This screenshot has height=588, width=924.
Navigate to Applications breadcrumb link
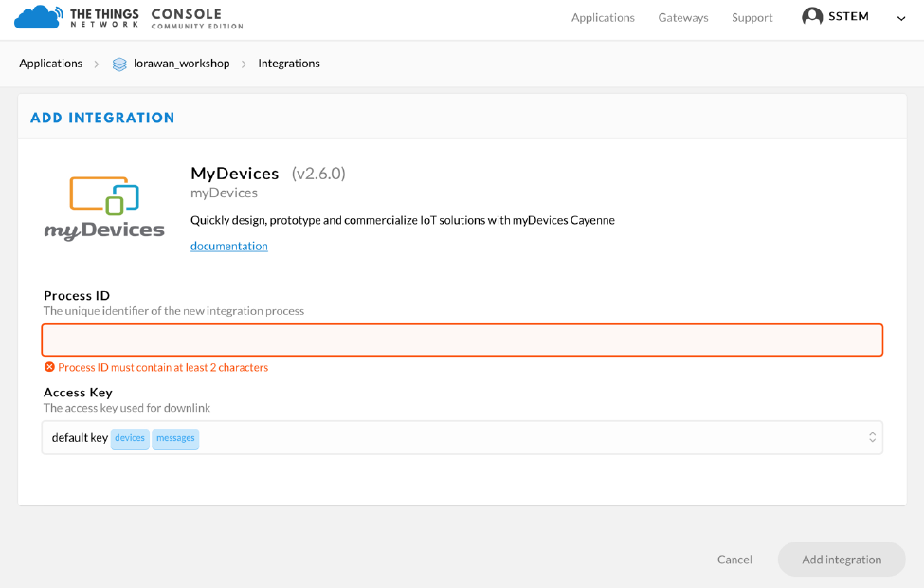pyautogui.click(x=51, y=64)
